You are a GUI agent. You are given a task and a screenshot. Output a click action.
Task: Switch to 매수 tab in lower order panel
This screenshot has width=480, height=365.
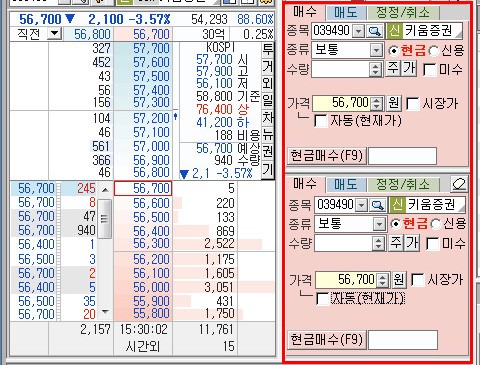pyautogui.click(x=305, y=184)
